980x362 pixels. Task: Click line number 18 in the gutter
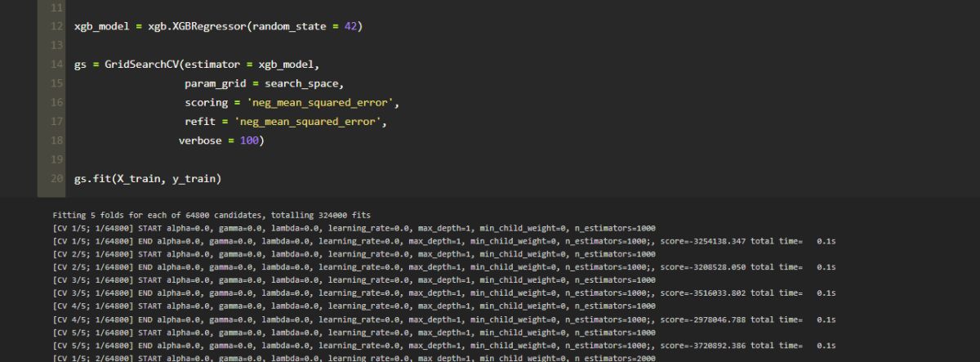(56, 141)
